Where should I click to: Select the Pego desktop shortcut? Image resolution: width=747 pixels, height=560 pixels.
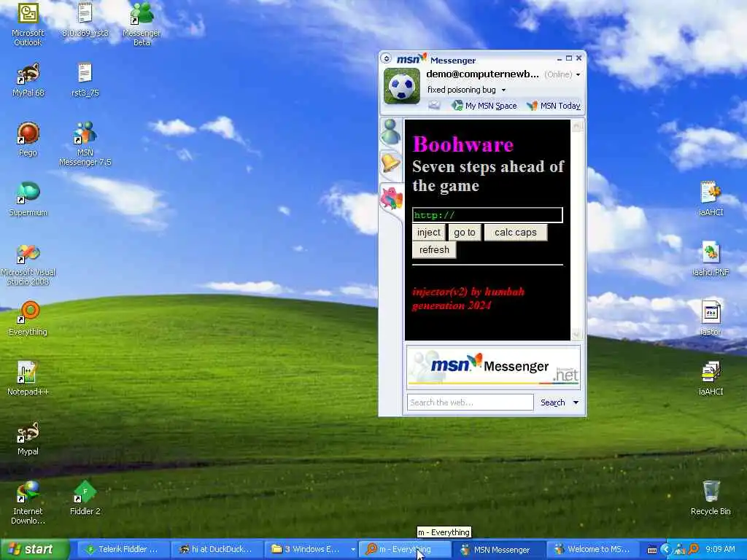click(x=28, y=139)
